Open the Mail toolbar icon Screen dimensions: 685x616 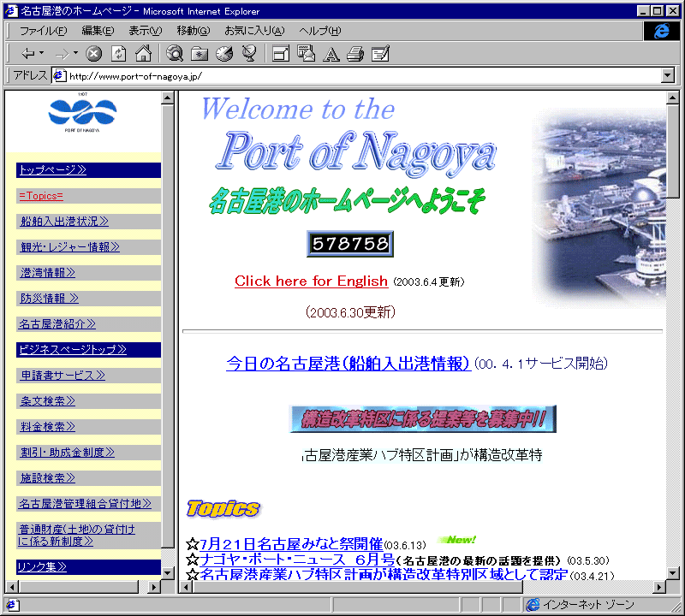(x=306, y=54)
